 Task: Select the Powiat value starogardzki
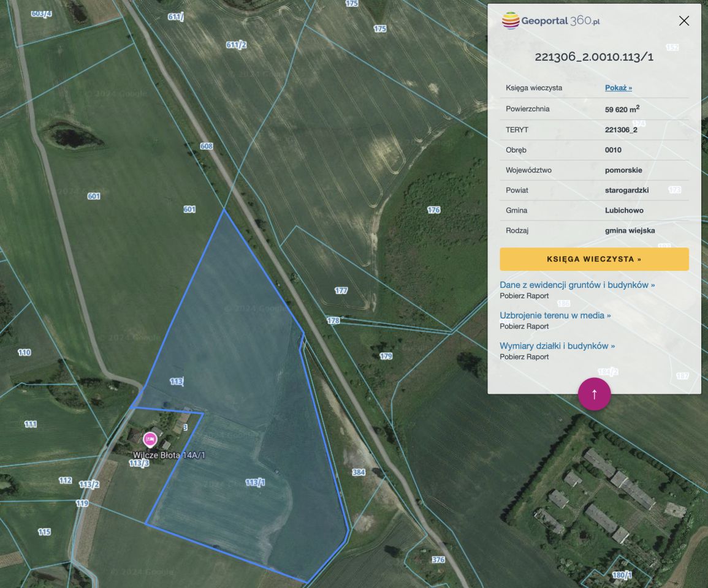[x=626, y=190]
